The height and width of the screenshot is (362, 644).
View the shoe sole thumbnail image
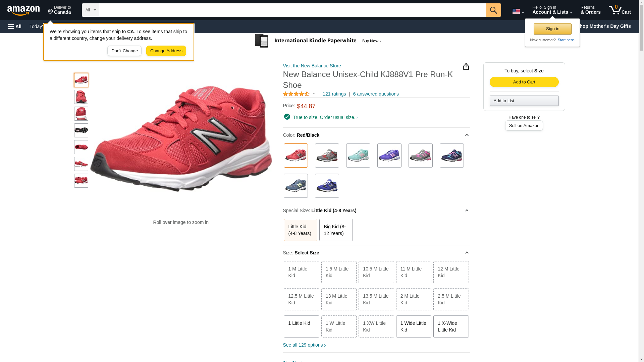(81, 130)
